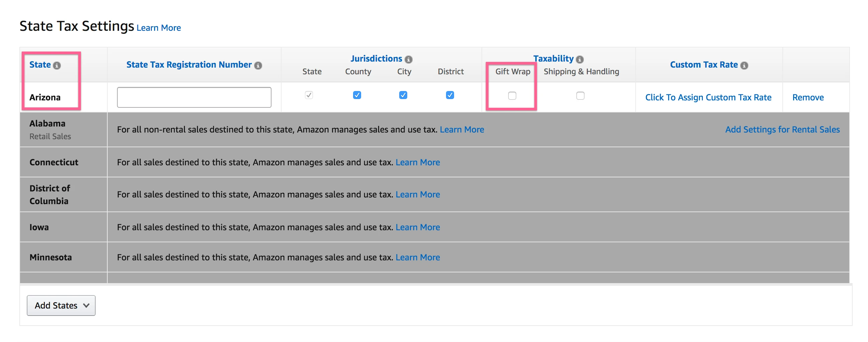The image size is (868, 342).
Task: Open Learn More link in Connecticut row
Action: click(x=418, y=162)
